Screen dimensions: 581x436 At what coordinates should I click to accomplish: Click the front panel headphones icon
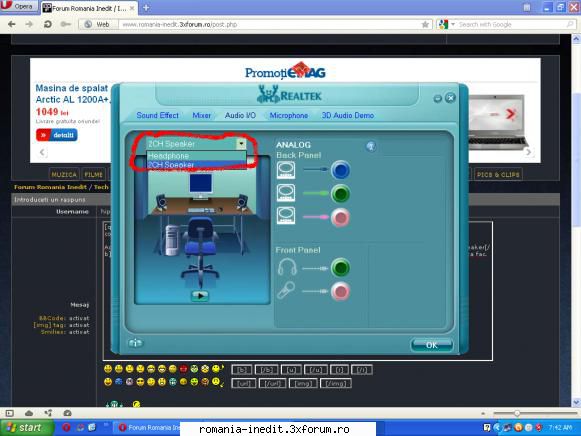click(x=287, y=267)
